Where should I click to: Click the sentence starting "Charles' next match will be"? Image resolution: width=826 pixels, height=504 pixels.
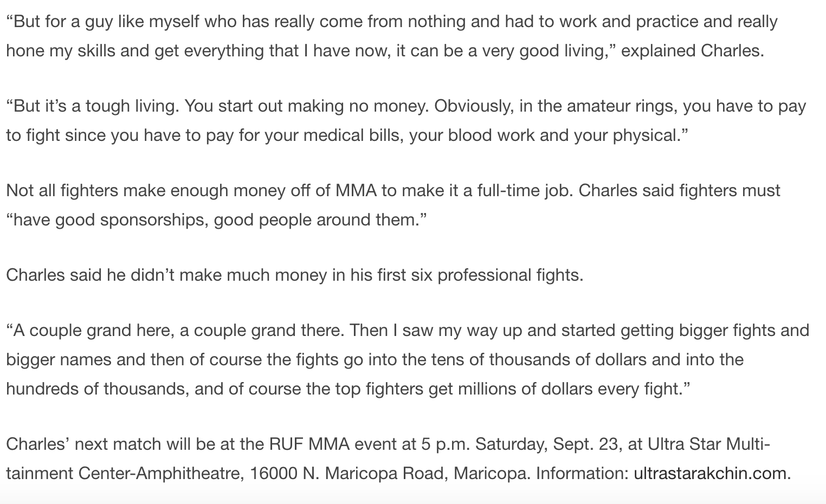398,458
